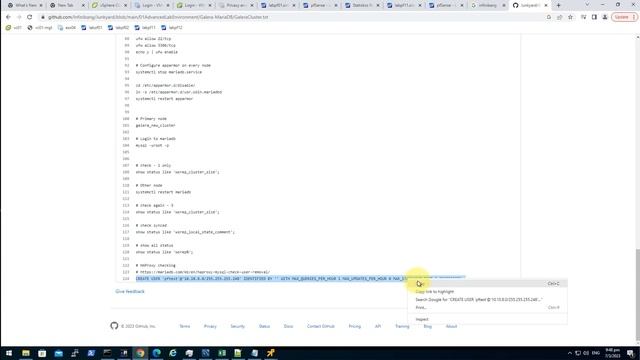The height and width of the screenshot is (360, 640).
Task: Click the Give feedback link
Action: [x=130, y=291]
